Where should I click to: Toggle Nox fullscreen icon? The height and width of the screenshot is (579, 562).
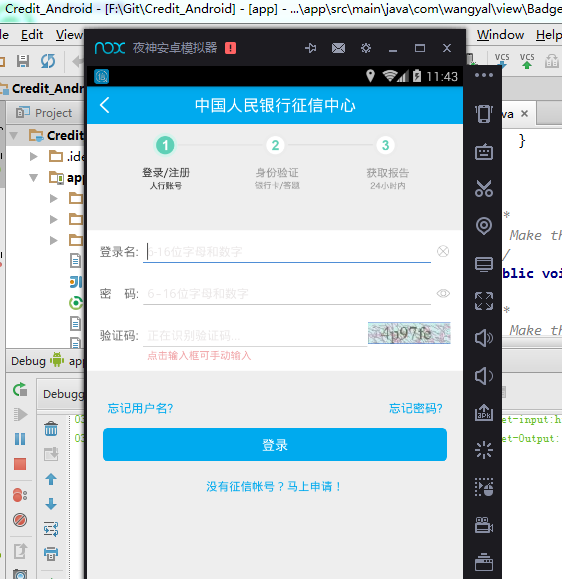click(484, 301)
